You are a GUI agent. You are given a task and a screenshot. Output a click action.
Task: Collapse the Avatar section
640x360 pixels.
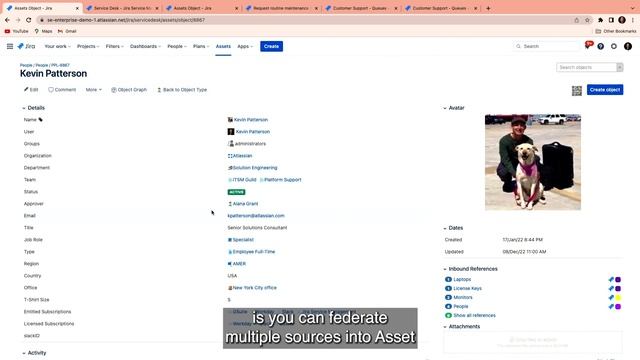445,108
